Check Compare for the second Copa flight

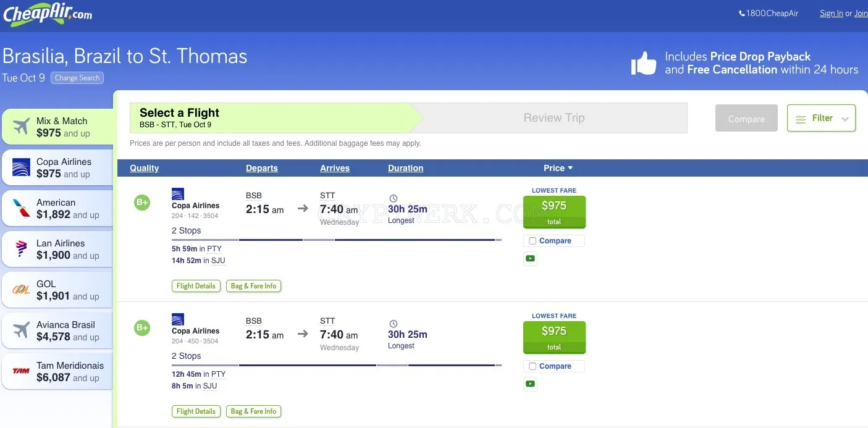pos(533,366)
